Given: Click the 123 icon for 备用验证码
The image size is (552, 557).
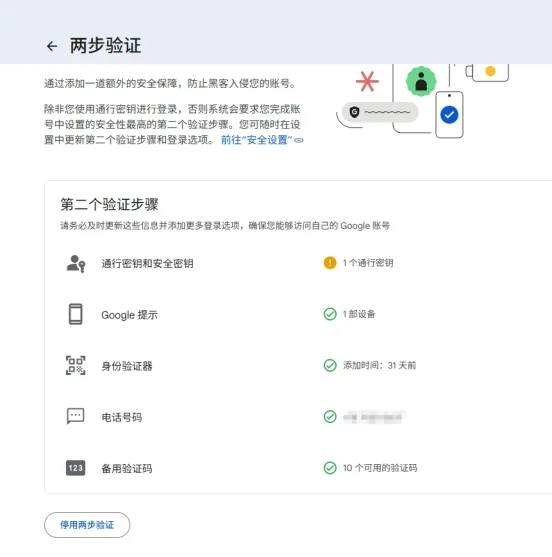Looking at the screenshot, I should [x=76, y=468].
